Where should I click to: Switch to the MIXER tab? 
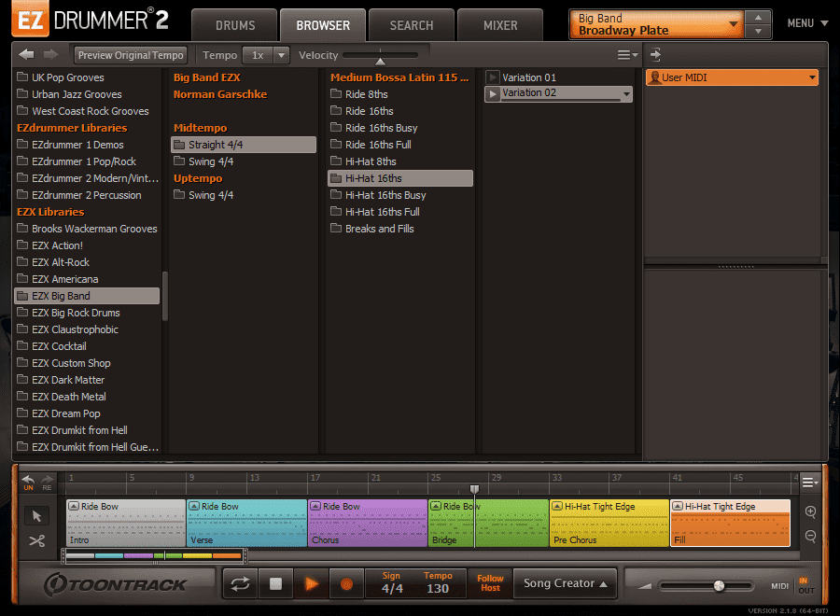pos(500,25)
